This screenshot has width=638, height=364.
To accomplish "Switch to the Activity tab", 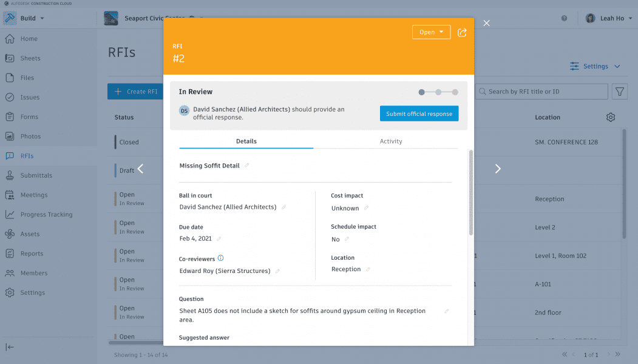I will coord(390,141).
